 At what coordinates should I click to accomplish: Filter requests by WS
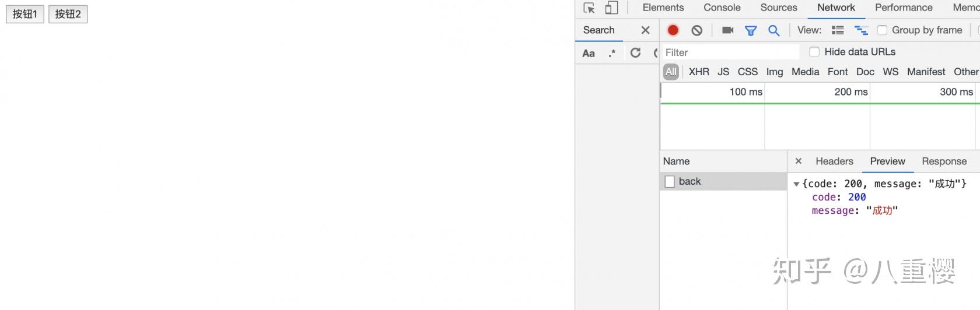click(x=891, y=72)
